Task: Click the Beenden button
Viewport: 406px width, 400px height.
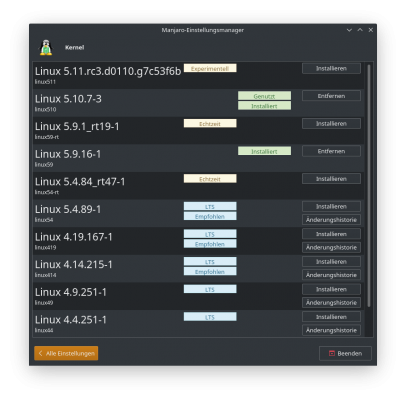Action: pos(345,353)
